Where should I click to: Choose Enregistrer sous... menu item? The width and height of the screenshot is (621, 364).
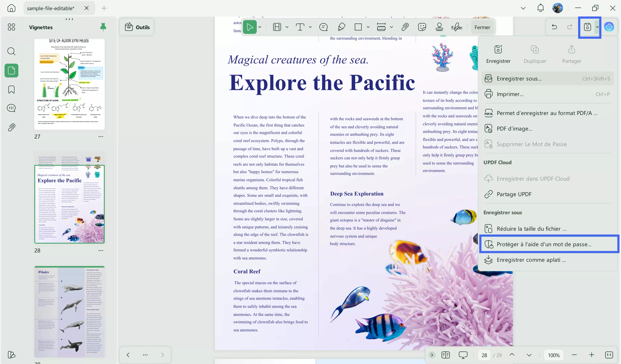click(x=547, y=79)
